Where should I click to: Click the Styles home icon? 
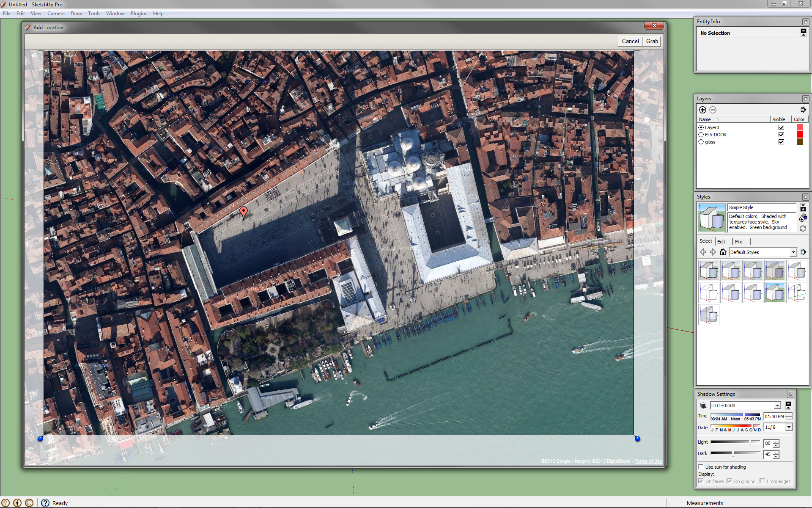click(x=723, y=252)
